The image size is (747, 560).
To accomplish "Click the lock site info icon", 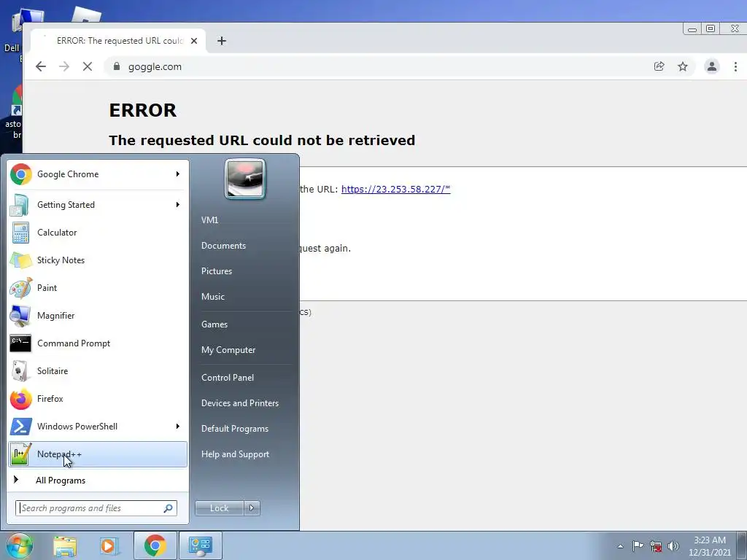I will [117, 66].
